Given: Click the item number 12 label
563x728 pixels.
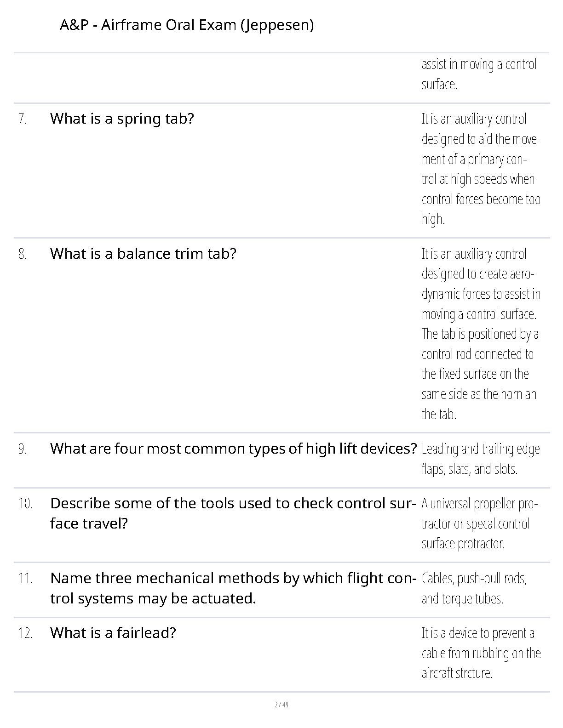Looking at the screenshot, I should pyautogui.click(x=25, y=633).
